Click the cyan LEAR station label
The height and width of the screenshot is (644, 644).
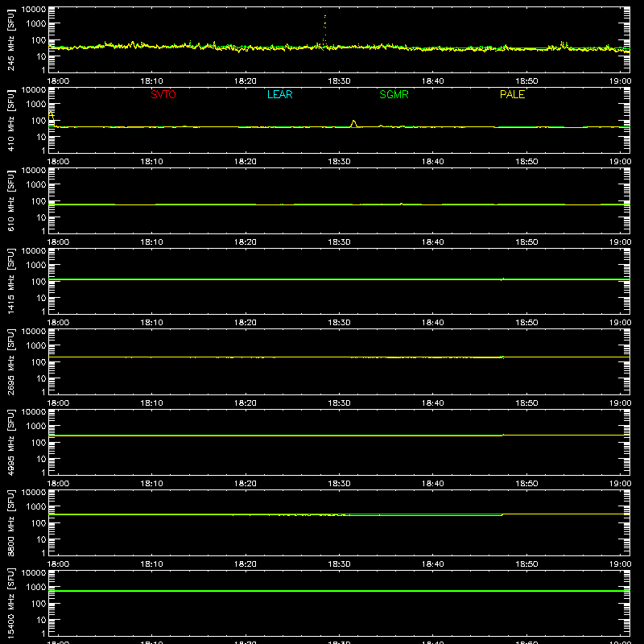pos(279,94)
